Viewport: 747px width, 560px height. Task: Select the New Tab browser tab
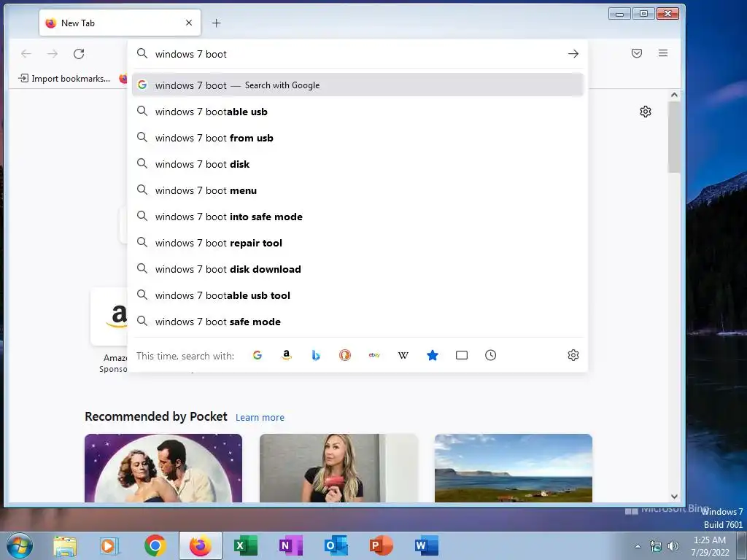[120, 23]
